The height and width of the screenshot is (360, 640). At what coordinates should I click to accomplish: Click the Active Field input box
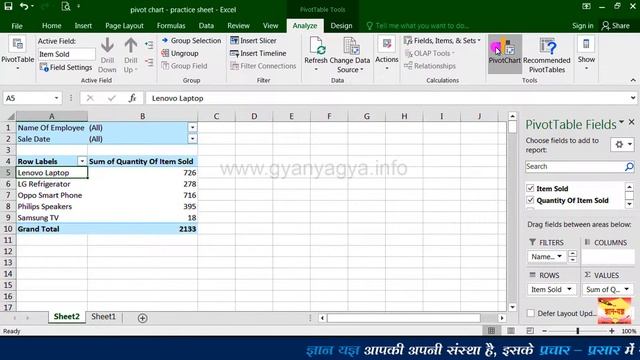(x=67, y=54)
